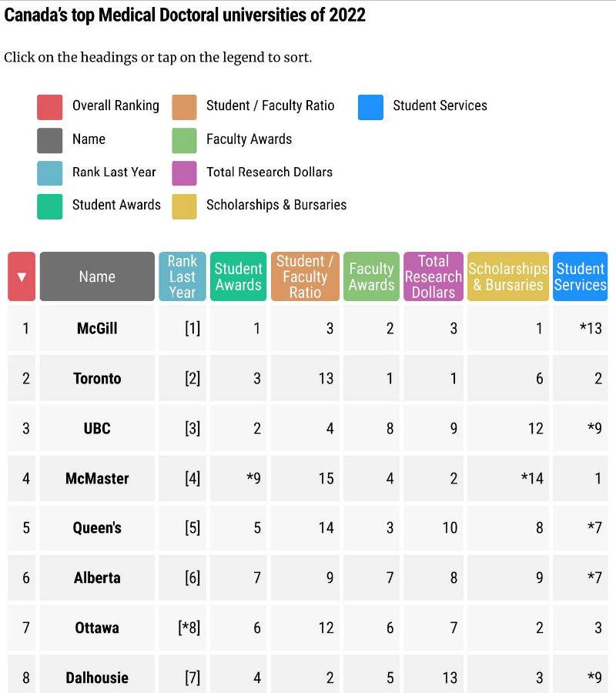Sort by Total Research Dollars column header
The width and height of the screenshot is (616, 693).
coord(433,276)
